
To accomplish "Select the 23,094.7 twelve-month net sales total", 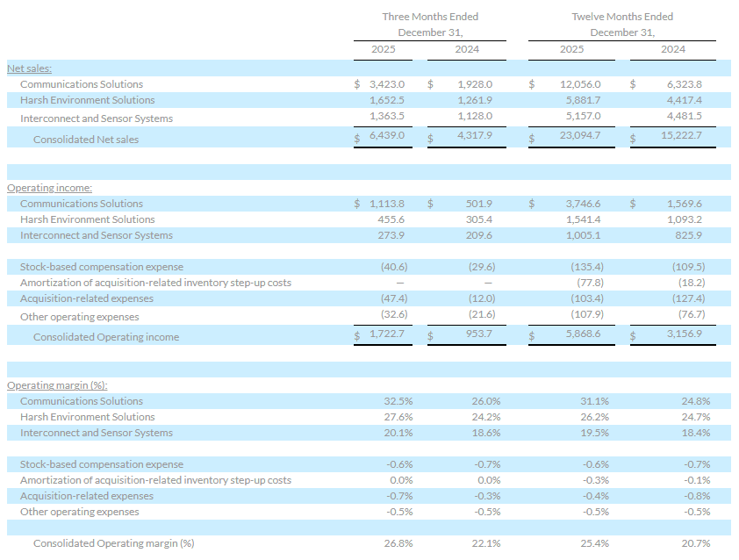I will coord(579,139).
